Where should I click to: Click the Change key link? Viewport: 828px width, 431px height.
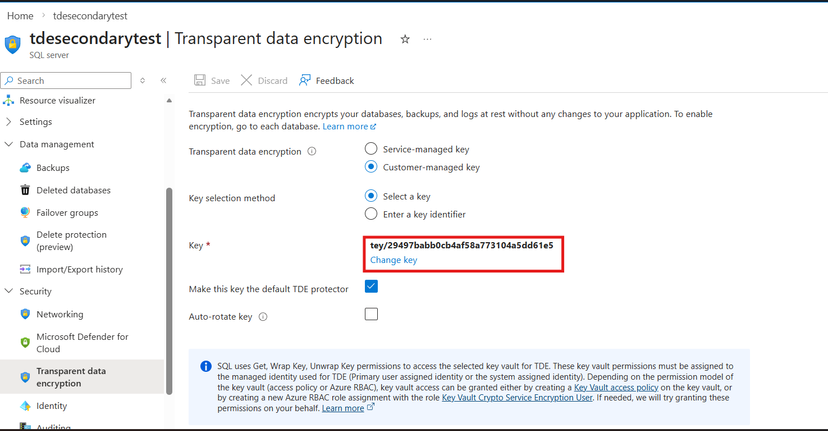[x=393, y=260]
